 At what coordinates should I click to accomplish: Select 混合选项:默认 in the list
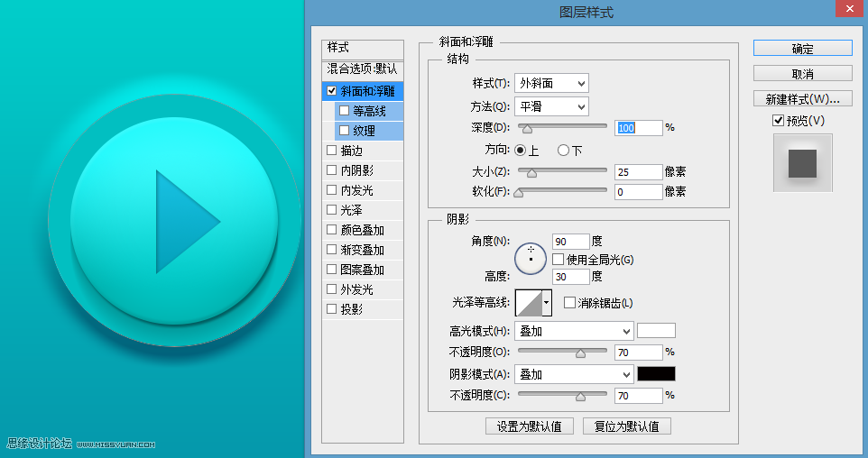tap(363, 69)
